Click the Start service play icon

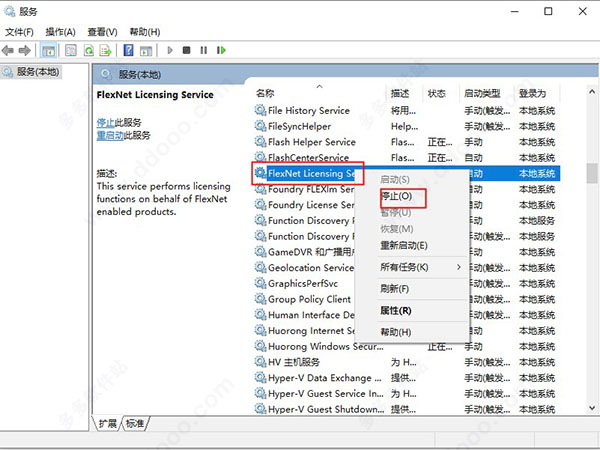[170, 50]
